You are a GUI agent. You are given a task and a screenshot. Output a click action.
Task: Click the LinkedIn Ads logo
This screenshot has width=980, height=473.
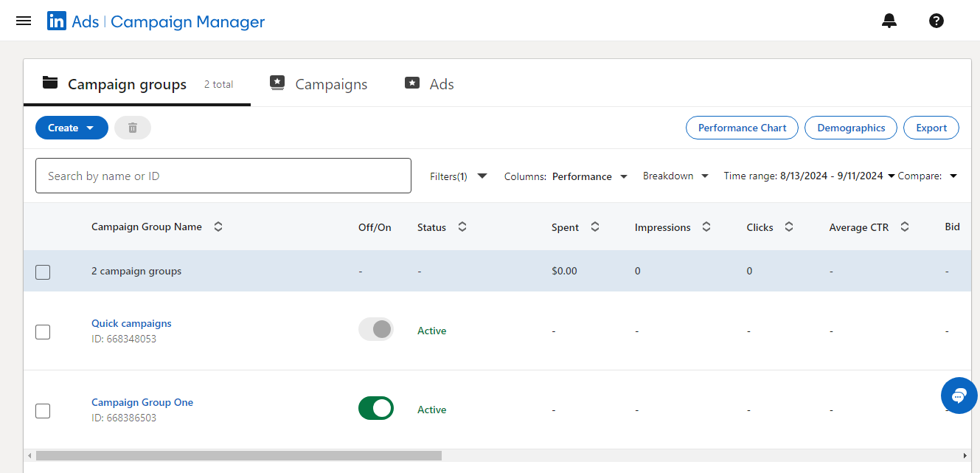pyautogui.click(x=57, y=21)
